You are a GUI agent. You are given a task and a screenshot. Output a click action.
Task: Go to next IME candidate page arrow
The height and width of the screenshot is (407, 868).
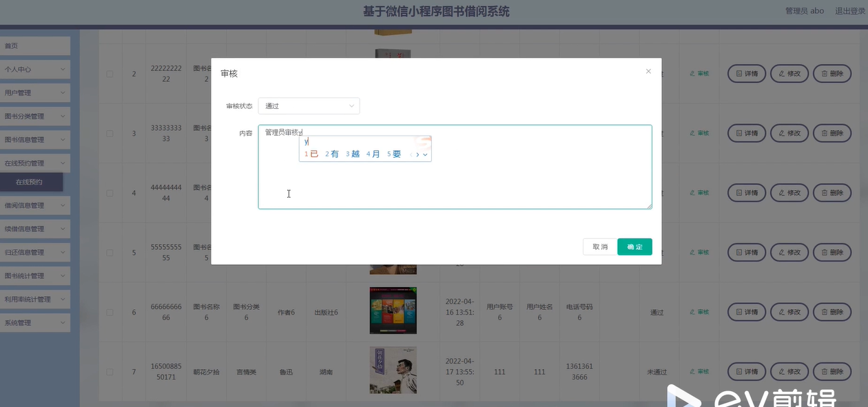click(417, 155)
